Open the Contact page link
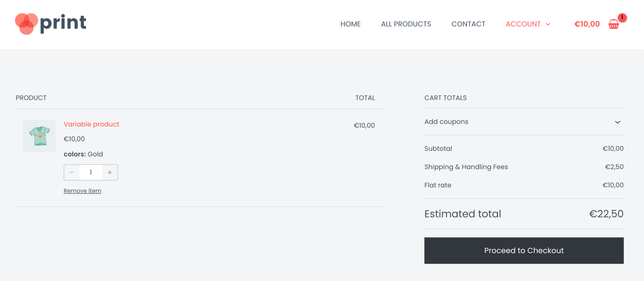 point(468,24)
